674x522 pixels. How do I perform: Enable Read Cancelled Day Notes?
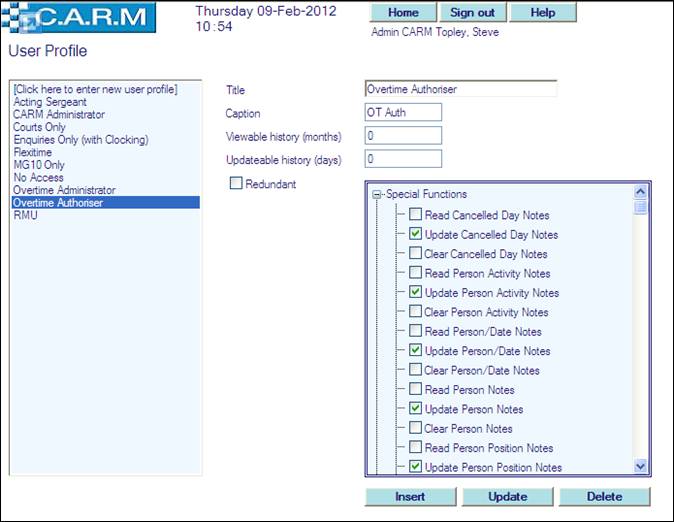(415, 215)
